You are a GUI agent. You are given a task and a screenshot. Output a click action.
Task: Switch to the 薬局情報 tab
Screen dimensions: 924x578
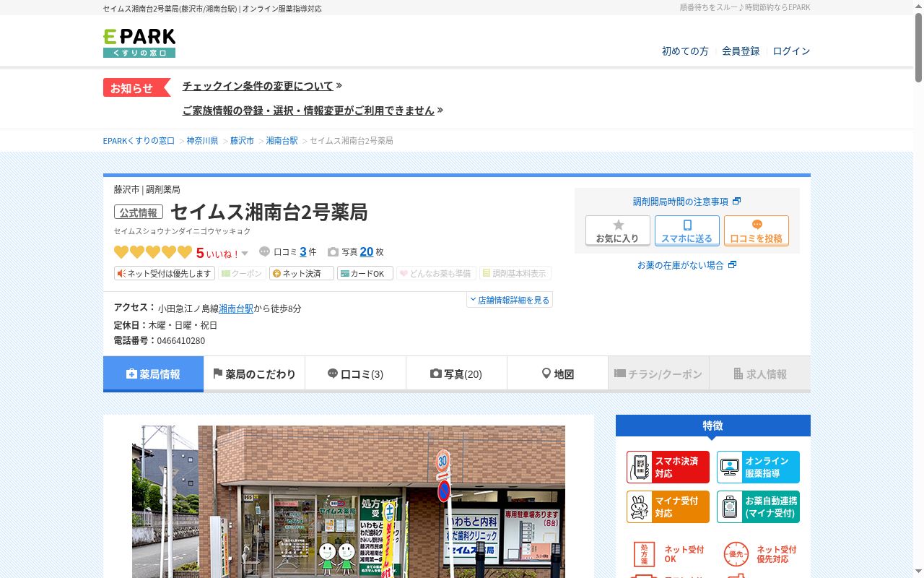pyautogui.click(x=153, y=374)
